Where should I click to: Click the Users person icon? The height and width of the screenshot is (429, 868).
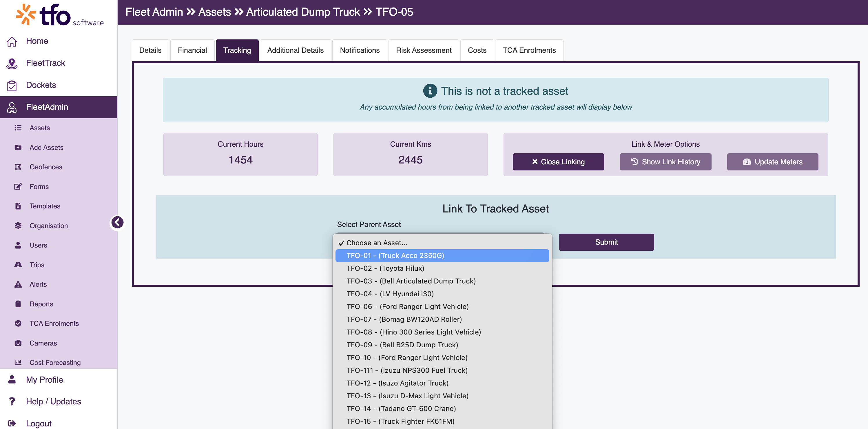click(x=18, y=245)
